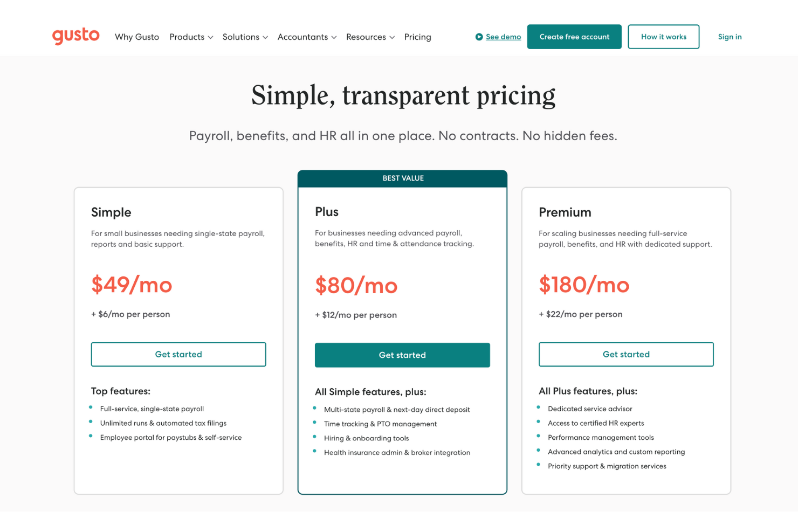Click Get started under the Premium plan
Image resolution: width=798 pixels, height=532 pixels.
[x=626, y=354]
